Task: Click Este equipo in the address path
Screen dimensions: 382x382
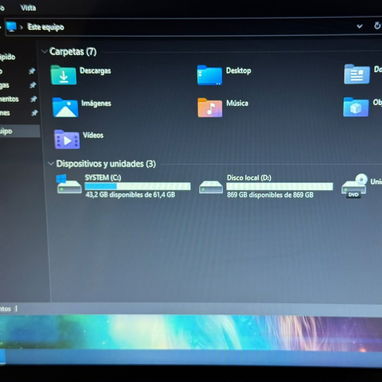Action: pos(46,27)
